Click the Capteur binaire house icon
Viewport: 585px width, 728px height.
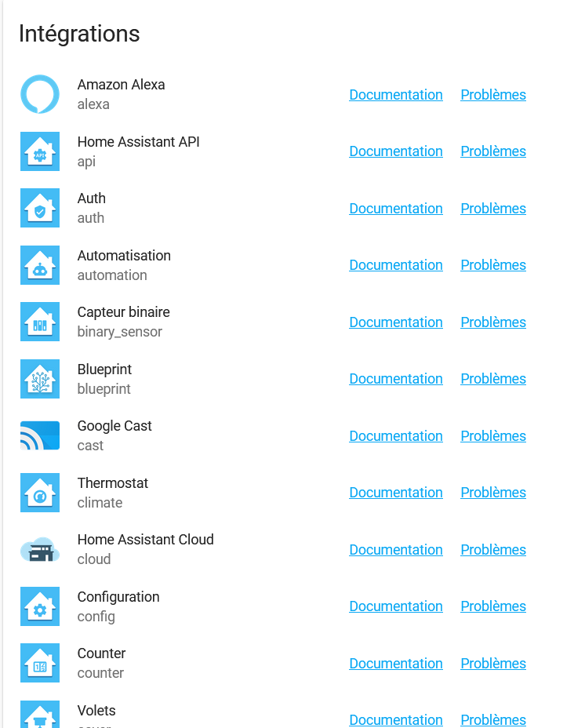(x=40, y=322)
